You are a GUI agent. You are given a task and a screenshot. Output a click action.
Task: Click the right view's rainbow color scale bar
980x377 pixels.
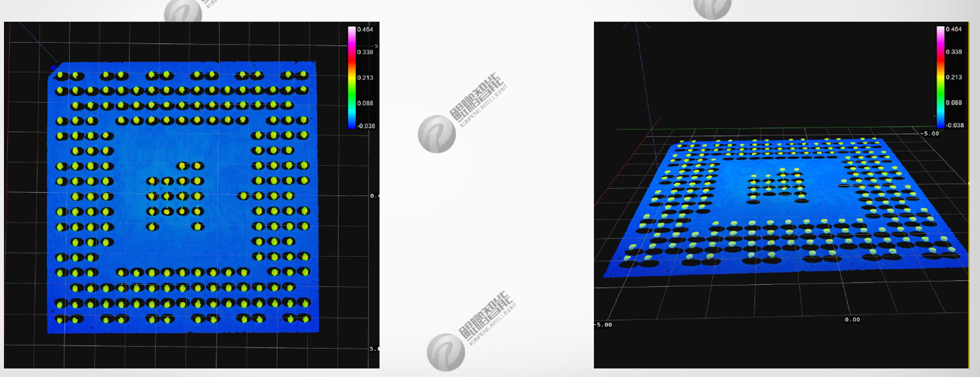(940, 77)
